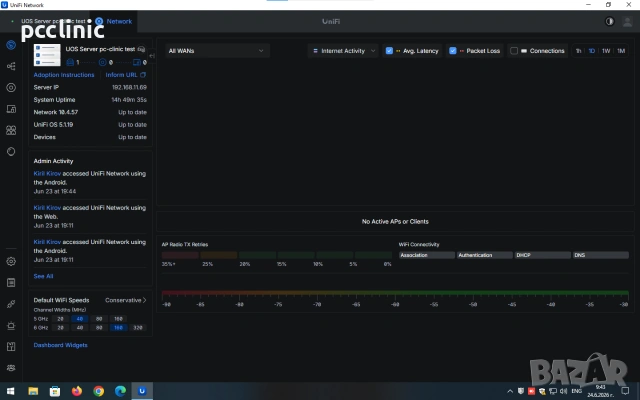Set 6 GHz channel width to 320
Viewport: 640px width, 400px height.
click(x=138, y=328)
